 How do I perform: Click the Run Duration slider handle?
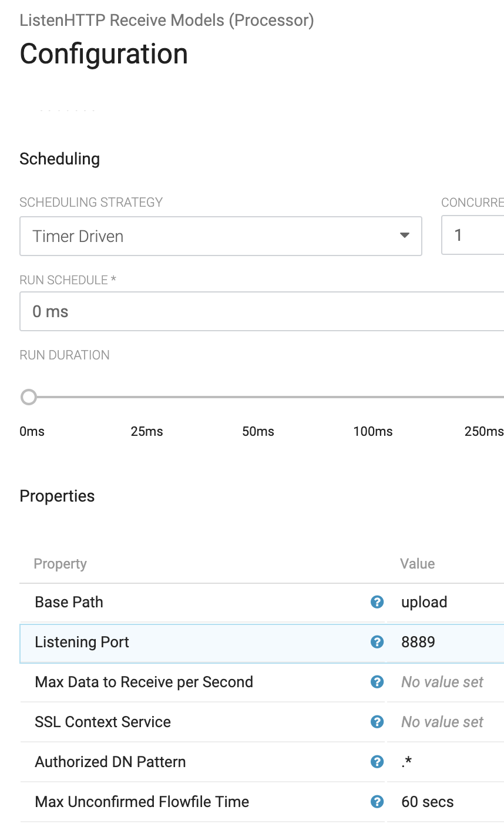29,398
